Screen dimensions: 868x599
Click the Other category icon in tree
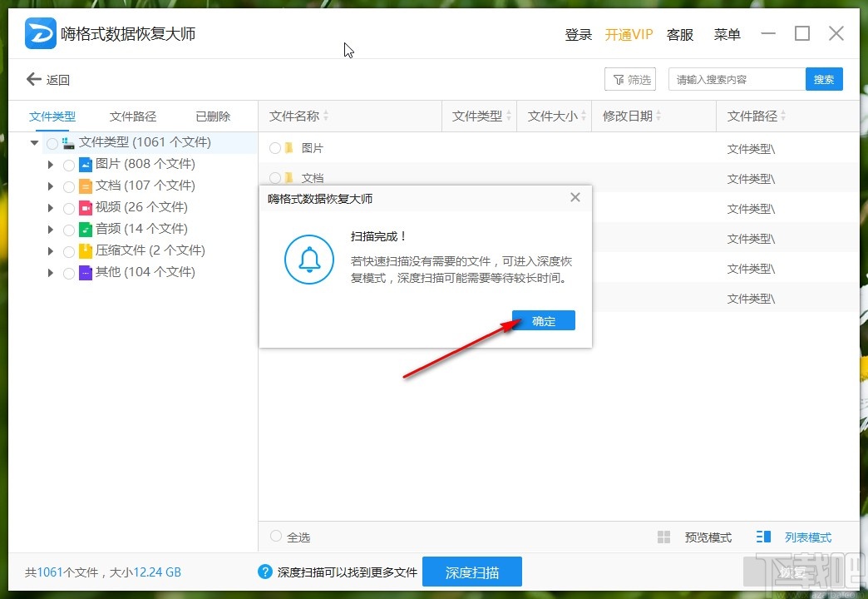pyautogui.click(x=86, y=272)
